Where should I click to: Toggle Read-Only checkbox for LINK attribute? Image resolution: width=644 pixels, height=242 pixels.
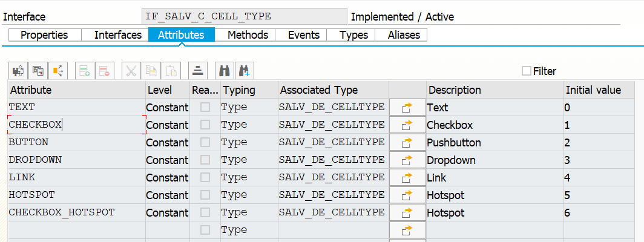205,178
